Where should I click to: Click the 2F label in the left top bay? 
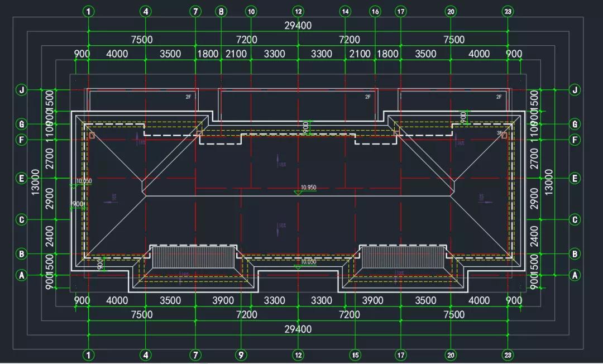click(188, 97)
